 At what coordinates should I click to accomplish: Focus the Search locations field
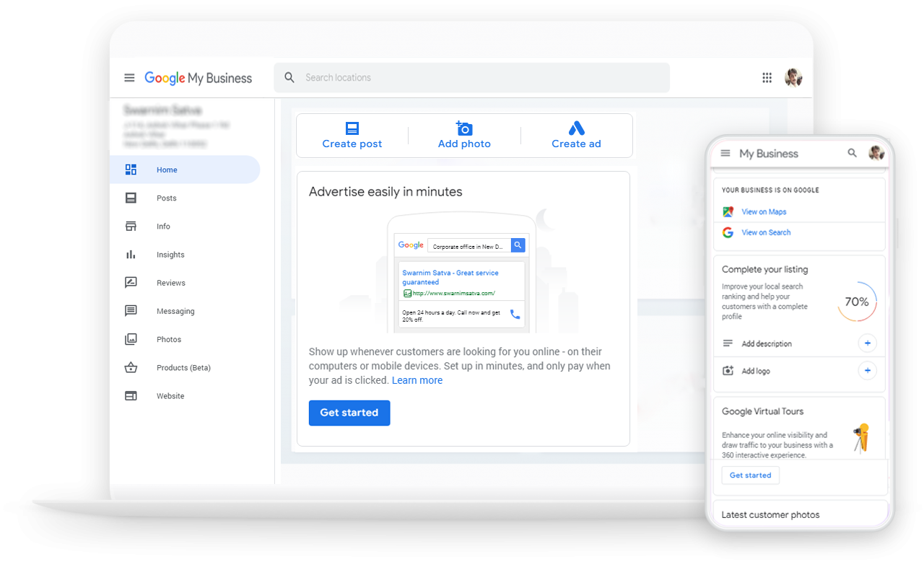tap(471, 77)
